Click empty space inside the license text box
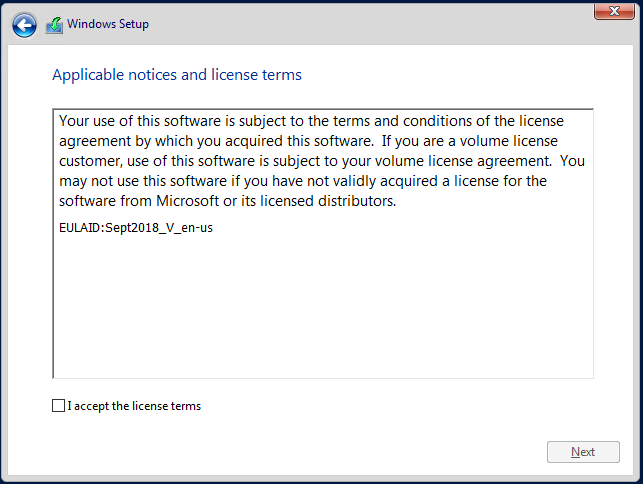This screenshot has width=643, height=484. (323, 308)
